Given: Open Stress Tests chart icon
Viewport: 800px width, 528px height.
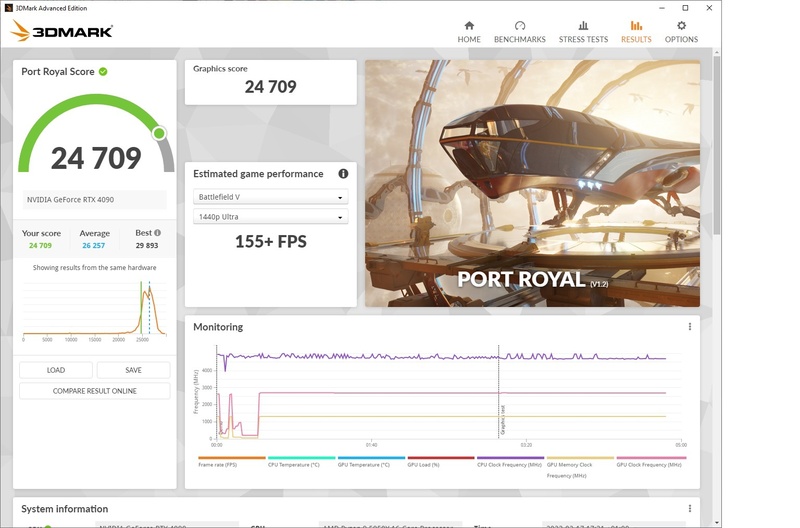Looking at the screenshot, I should point(583,26).
